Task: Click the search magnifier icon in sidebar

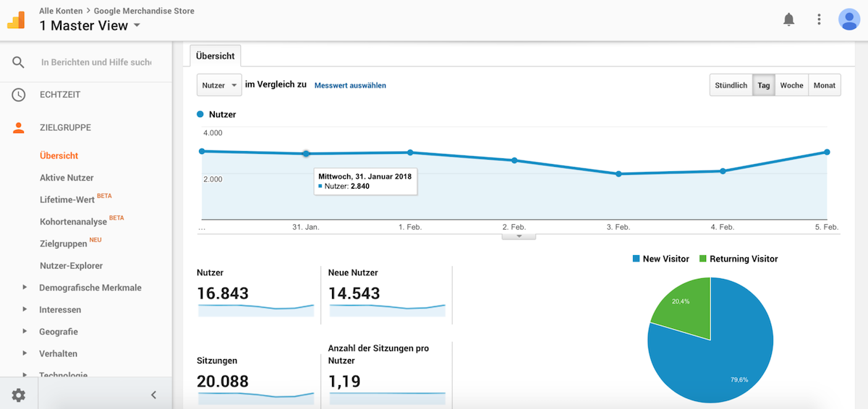Action: click(x=19, y=62)
